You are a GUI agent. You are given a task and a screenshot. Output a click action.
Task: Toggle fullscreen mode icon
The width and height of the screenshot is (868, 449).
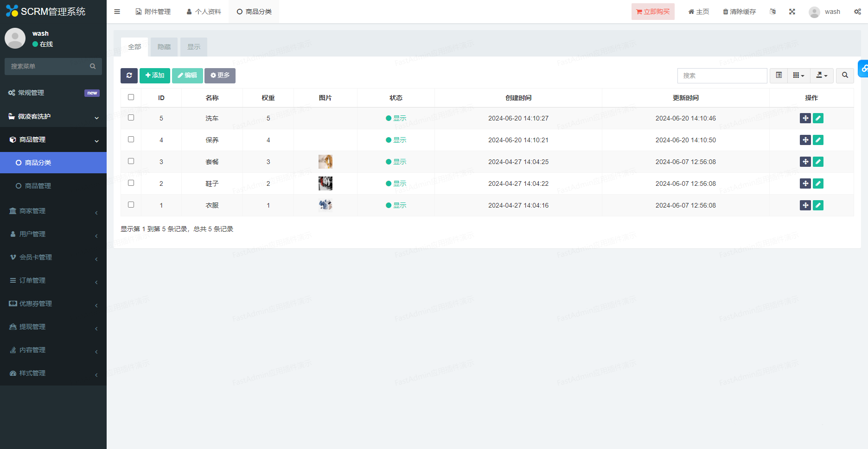coord(792,12)
